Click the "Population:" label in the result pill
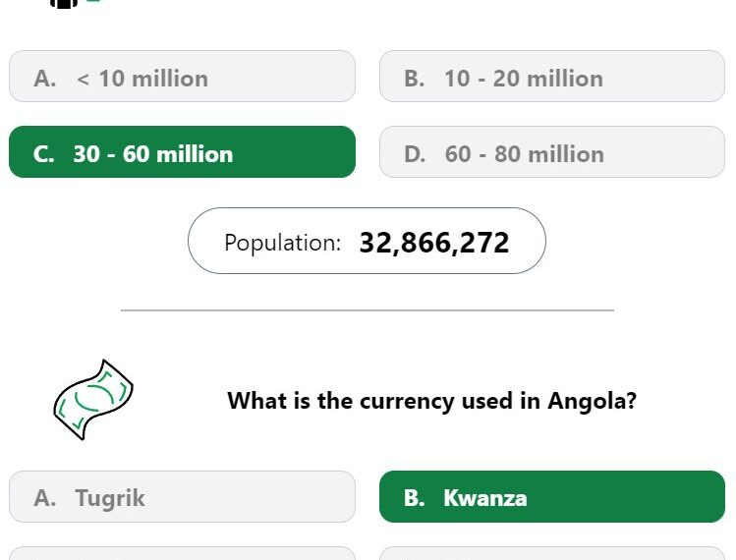This screenshot has width=736, height=560. [283, 243]
